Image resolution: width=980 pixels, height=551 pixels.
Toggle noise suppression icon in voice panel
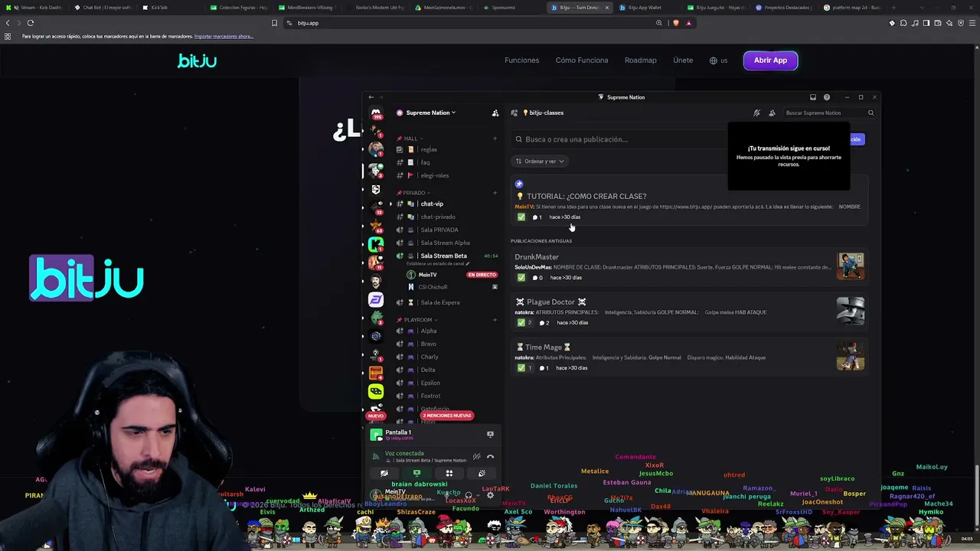476,457
